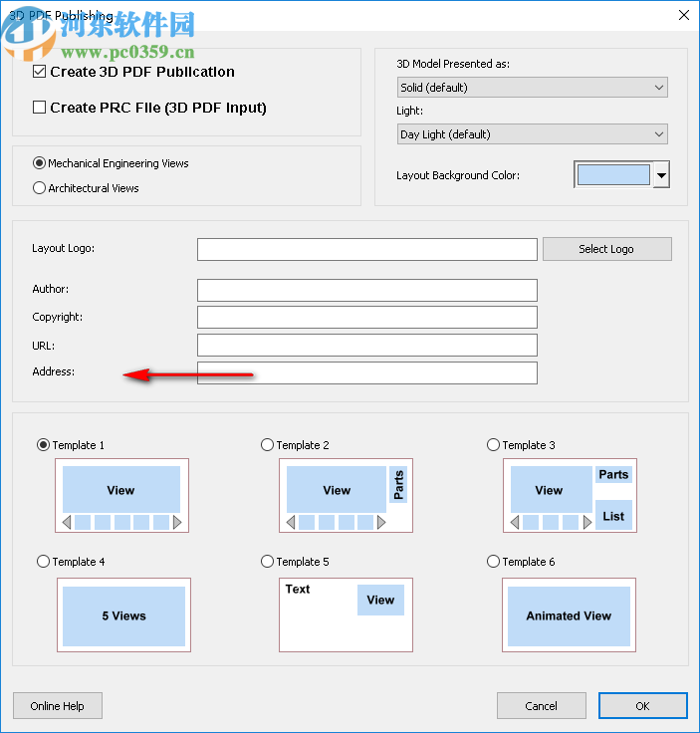The width and height of the screenshot is (700, 733).
Task: Expand the background color picker arrow
Action: click(661, 175)
